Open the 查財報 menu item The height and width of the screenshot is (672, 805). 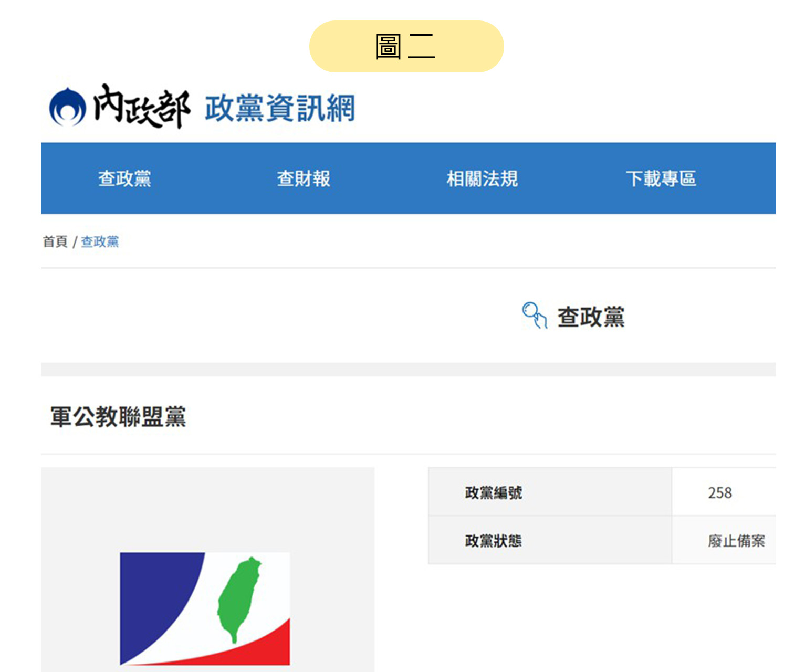(304, 178)
